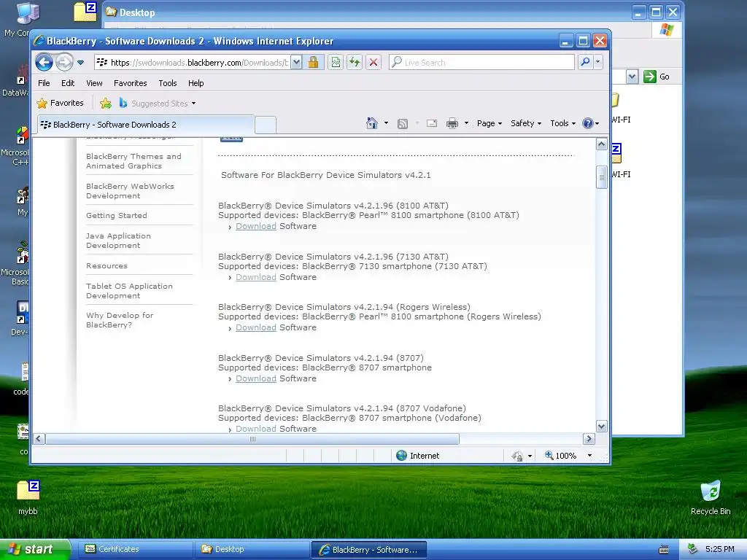
Task: Switch to Desktop taskbar item
Action: pos(251,550)
